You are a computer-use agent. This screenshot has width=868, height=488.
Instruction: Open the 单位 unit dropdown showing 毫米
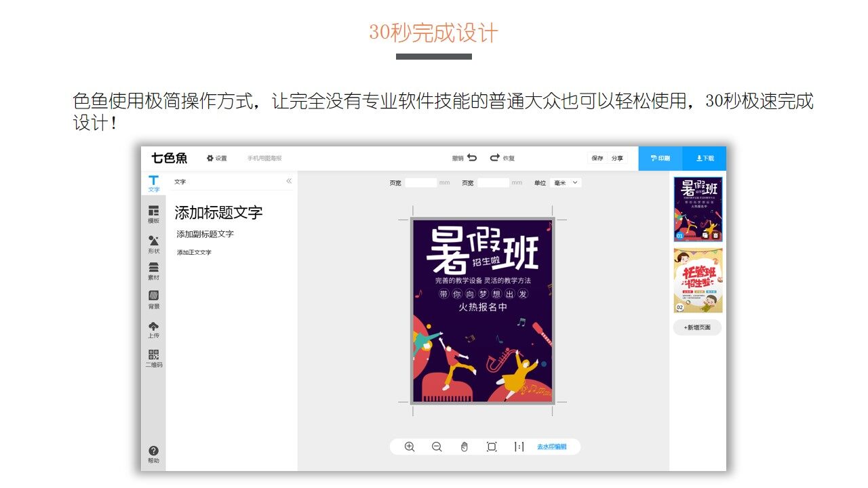click(x=565, y=183)
